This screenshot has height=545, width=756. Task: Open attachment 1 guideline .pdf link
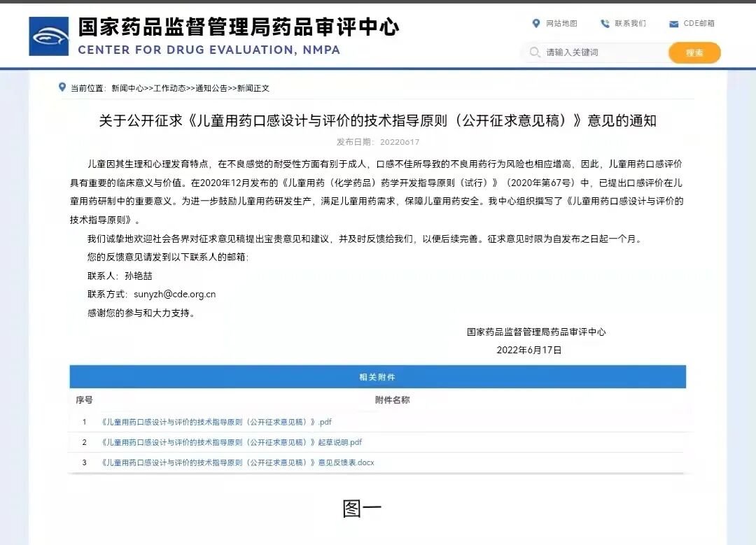pos(216,422)
